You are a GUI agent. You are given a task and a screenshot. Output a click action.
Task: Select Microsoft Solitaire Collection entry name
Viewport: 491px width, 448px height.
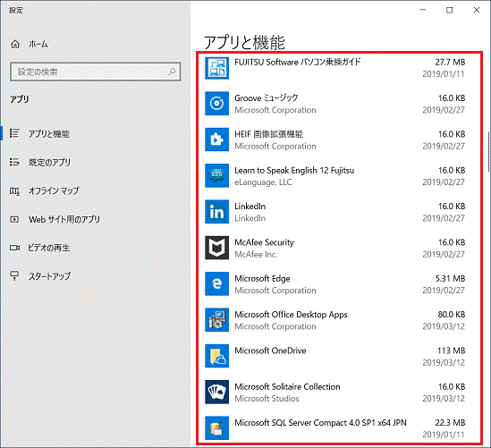coord(287,386)
